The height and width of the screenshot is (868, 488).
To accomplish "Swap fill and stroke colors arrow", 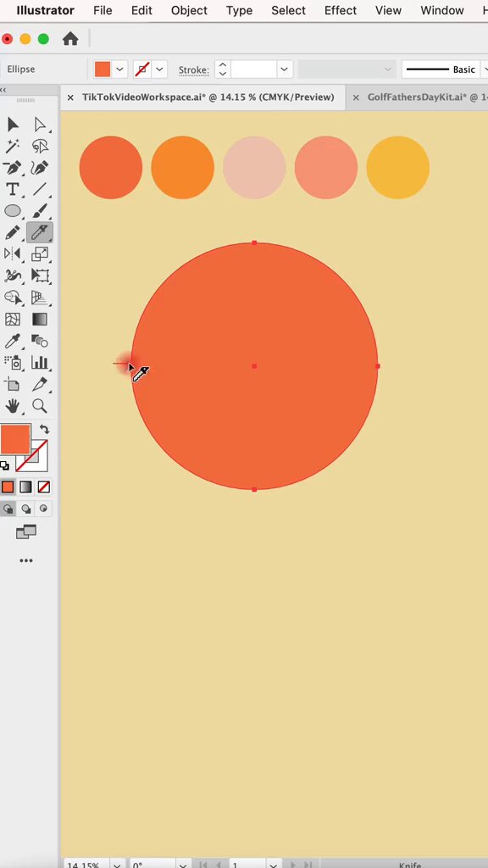I will pyautogui.click(x=44, y=429).
